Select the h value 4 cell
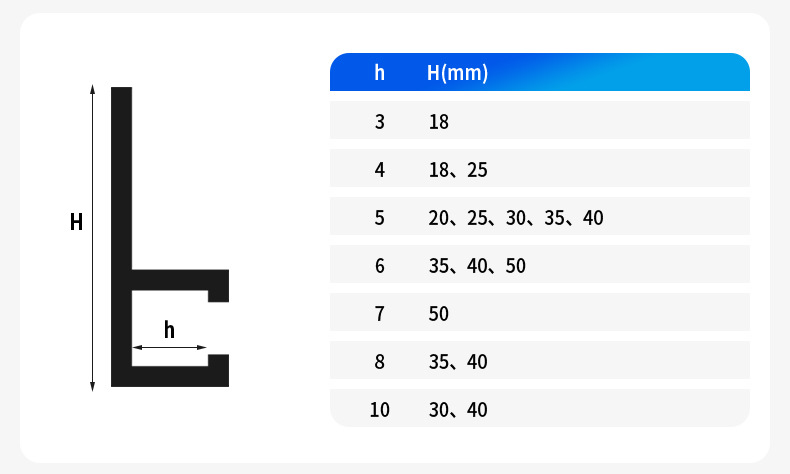Viewport: 790px width, 474px height. tap(379, 170)
